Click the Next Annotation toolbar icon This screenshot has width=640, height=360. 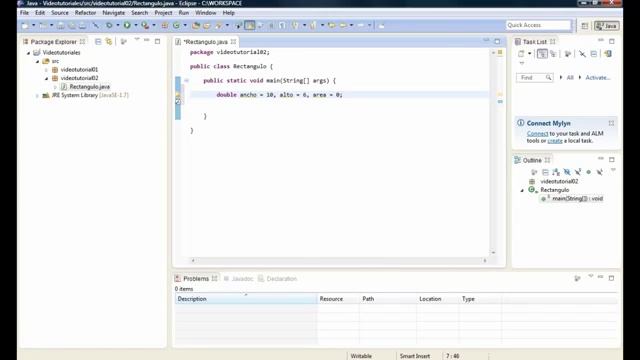(x=295, y=25)
